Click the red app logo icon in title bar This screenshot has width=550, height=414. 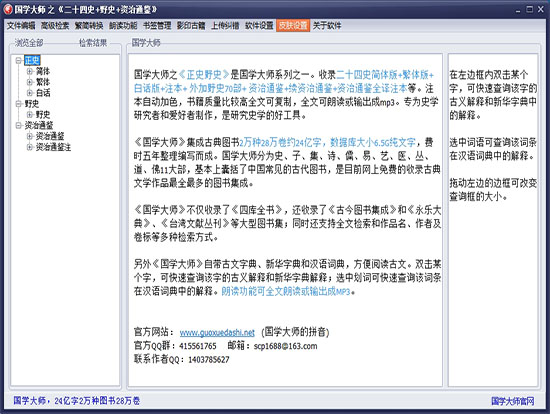click(8, 9)
